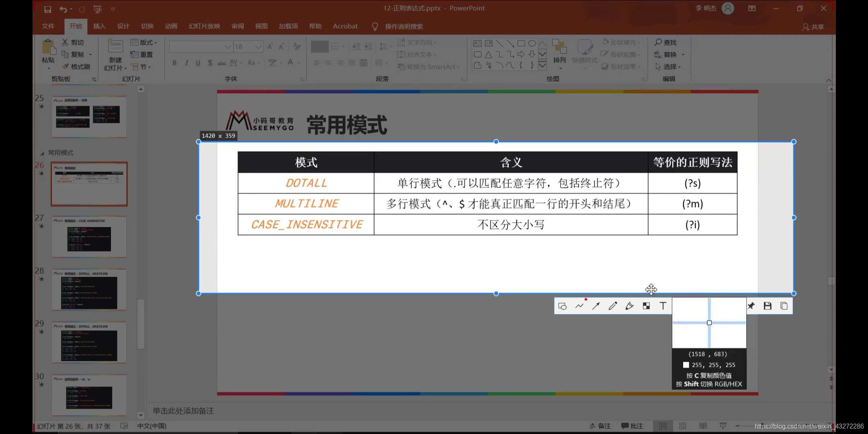868x434 pixels.
Task: Open the font size dropdown
Action: tap(258, 47)
